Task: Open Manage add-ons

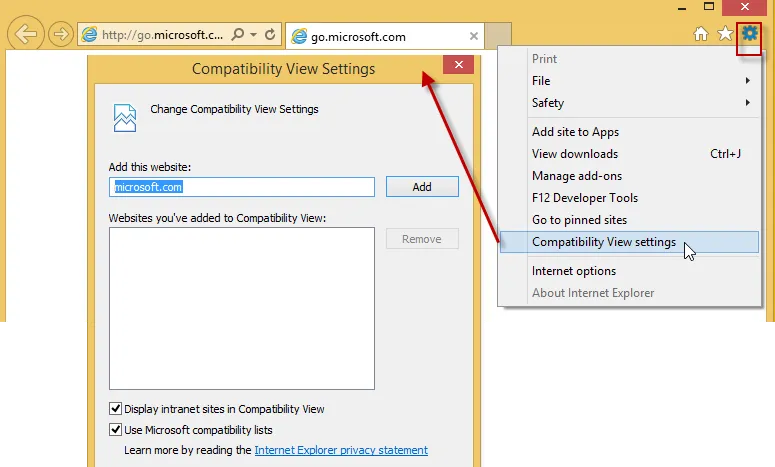Action: [630, 176]
